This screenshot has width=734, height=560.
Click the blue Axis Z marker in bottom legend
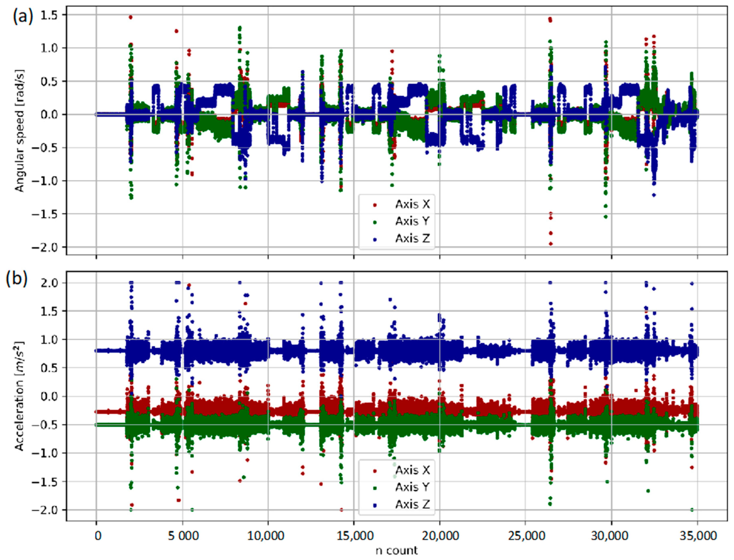point(375,506)
